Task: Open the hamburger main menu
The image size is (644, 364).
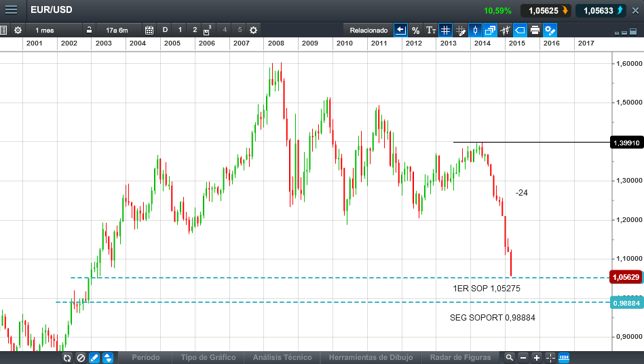Action: [x=11, y=10]
